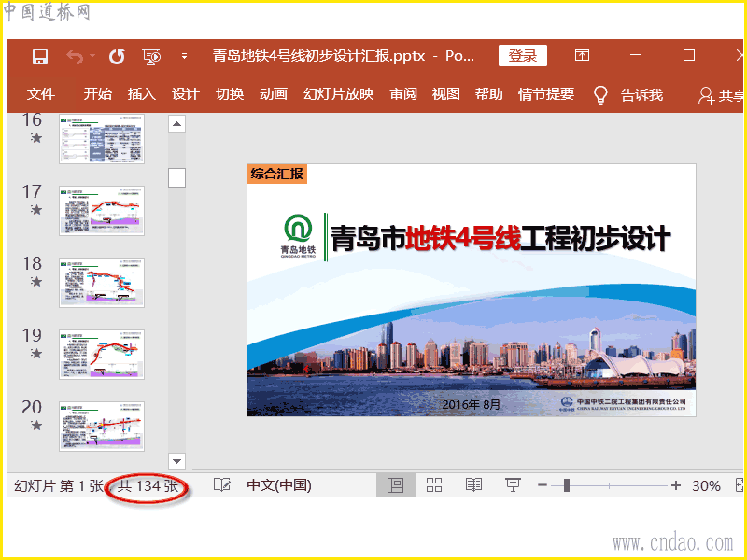Click 幻灯片 第 1 张 status text
Screen dimensions: 747x560
click(59, 486)
